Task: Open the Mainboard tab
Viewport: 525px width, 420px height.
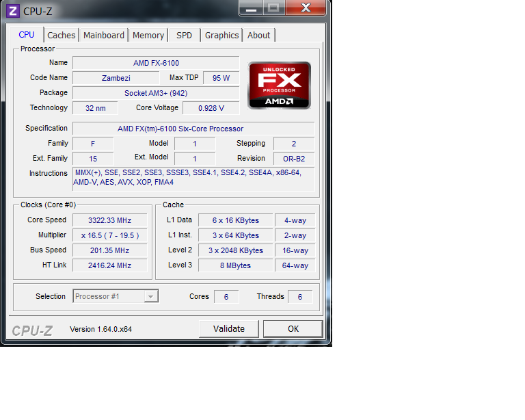Action: pos(104,35)
